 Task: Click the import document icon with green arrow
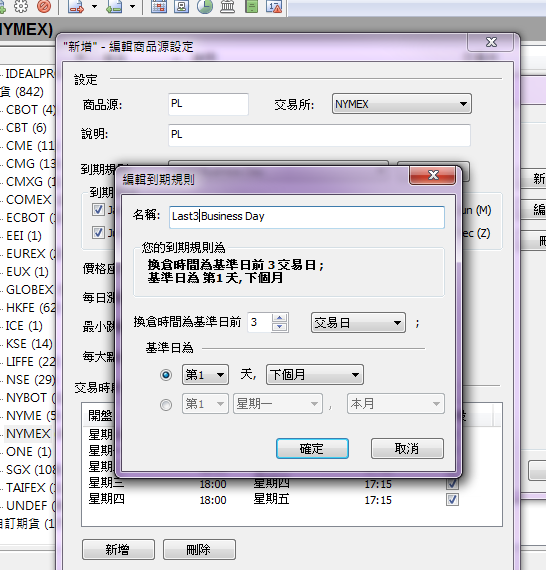coord(114,6)
